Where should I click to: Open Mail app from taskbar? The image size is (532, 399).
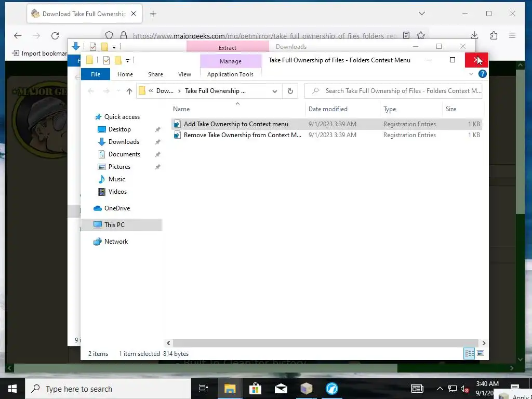tap(281, 389)
